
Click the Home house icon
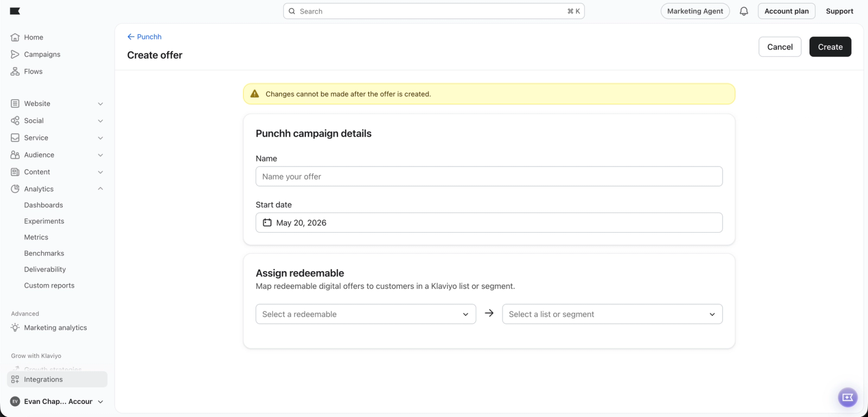[15, 37]
